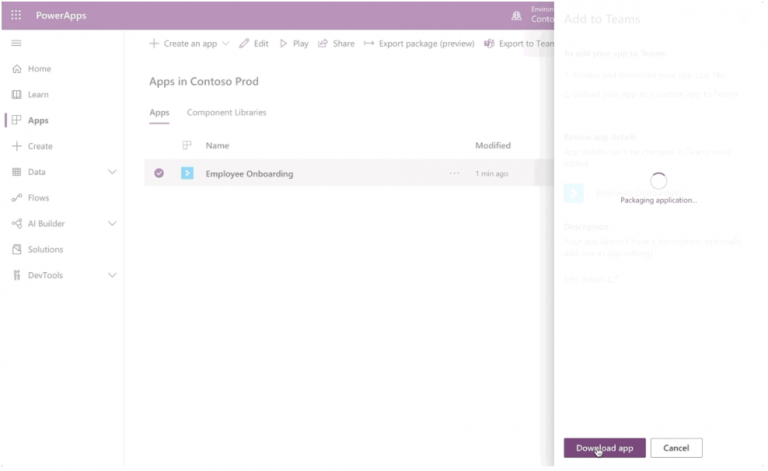Collapse the left navigation hamburger menu
This screenshot has height=471, width=768.
coord(16,43)
